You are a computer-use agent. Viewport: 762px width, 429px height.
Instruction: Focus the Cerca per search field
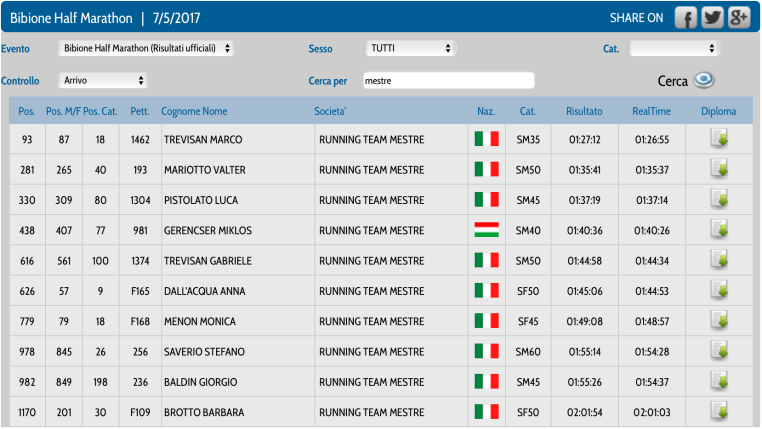coord(447,80)
